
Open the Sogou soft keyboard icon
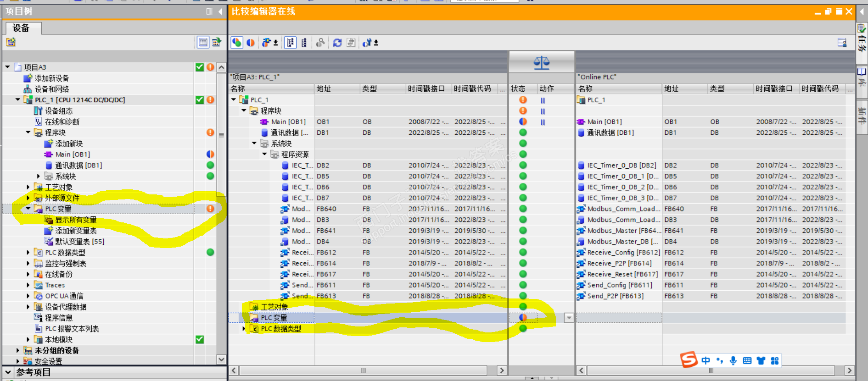click(747, 361)
